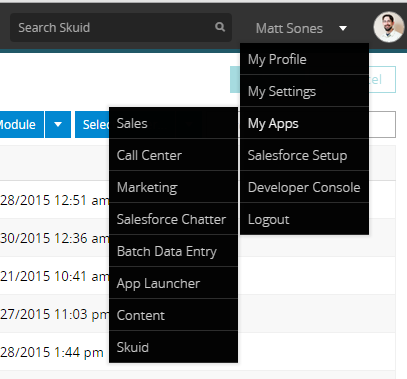The width and height of the screenshot is (407, 379).
Task: Open Salesforce Setup from menu
Action: [x=304, y=155]
